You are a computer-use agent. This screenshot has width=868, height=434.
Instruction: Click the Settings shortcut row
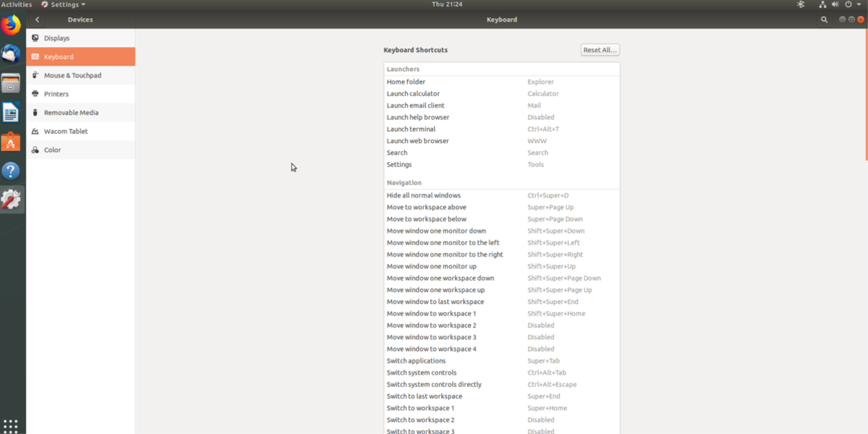[501, 164]
